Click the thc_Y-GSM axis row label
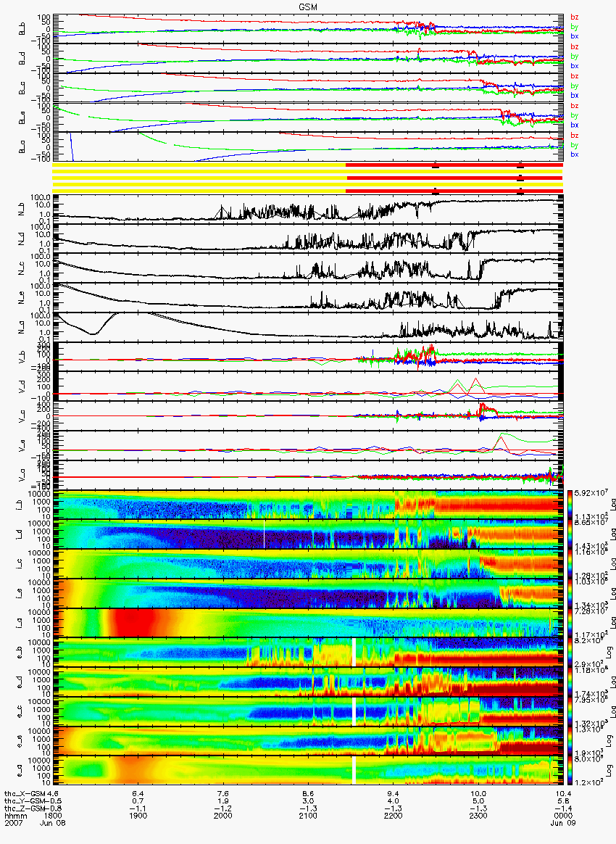Image resolution: width=616 pixels, height=844 pixels. [25, 801]
